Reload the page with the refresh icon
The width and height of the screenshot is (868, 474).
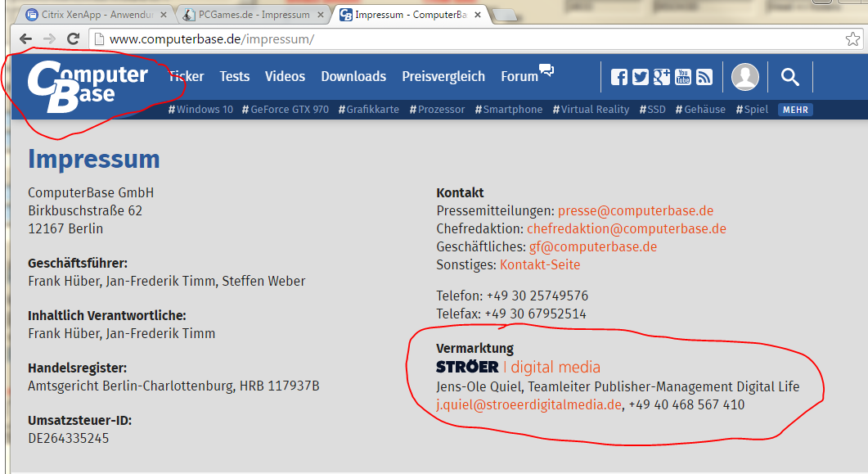tap(73, 38)
